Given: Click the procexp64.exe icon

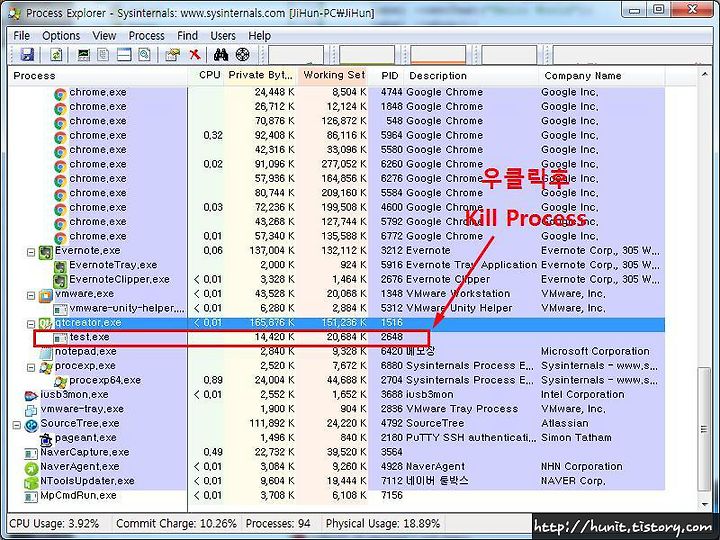Looking at the screenshot, I should 60,382.
